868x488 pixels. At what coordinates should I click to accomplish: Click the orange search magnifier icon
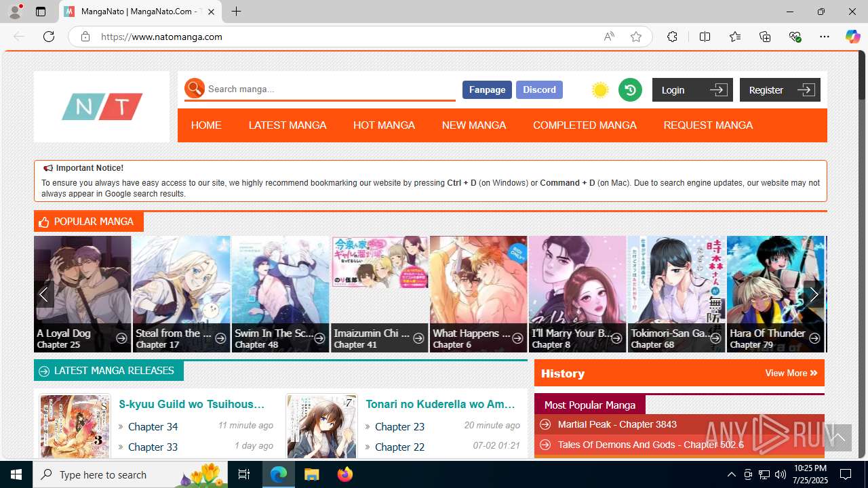(x=195, y=88)
